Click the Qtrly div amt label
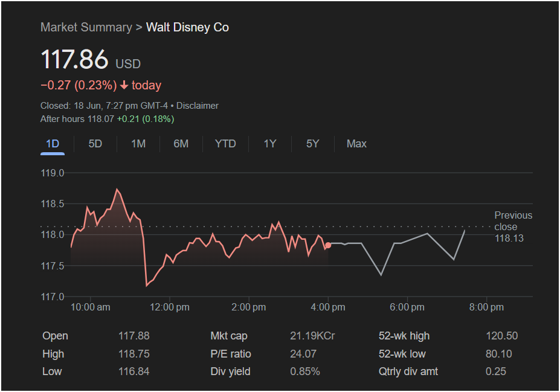 (x=408, y=371)
